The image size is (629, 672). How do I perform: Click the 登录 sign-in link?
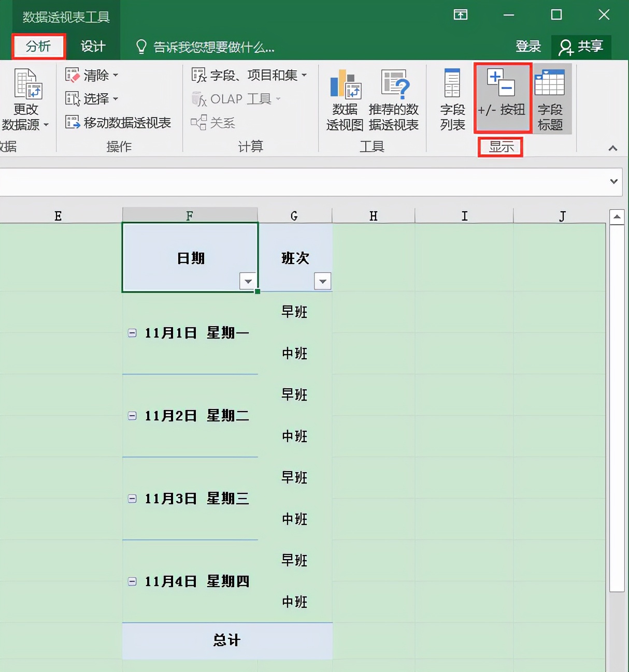click(x=528, y=47)
